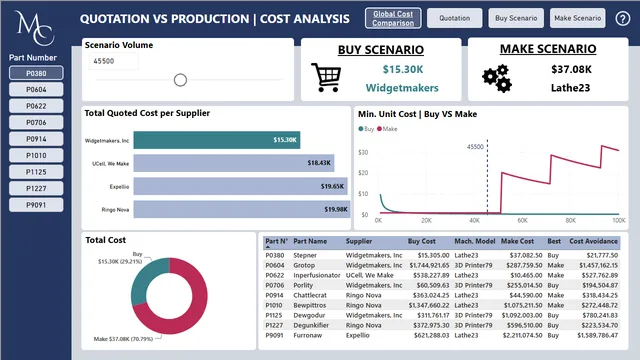Click the Buy $15.30K (29.21%) donut label
The image size is (640, 360).
(x=120, y=258)
